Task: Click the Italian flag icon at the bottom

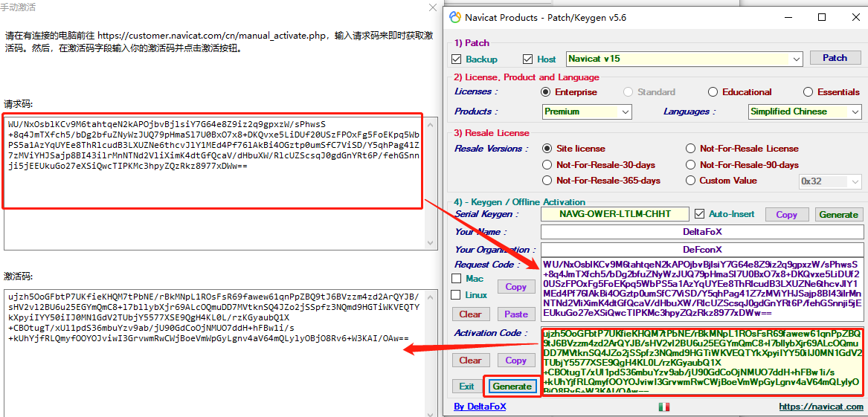Action: tap(664, 407)
